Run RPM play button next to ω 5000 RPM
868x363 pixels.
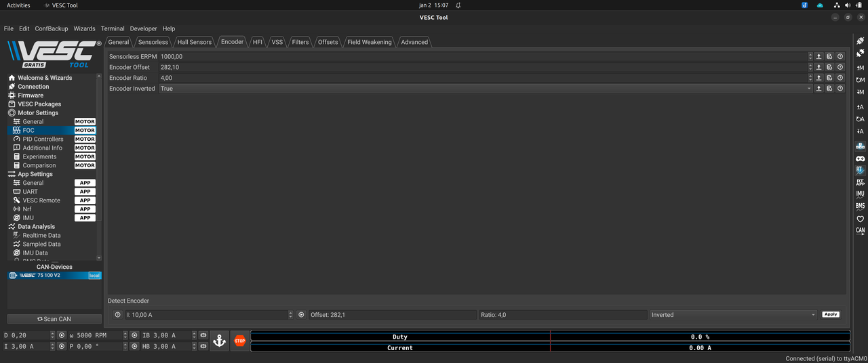tap(134, 335)
